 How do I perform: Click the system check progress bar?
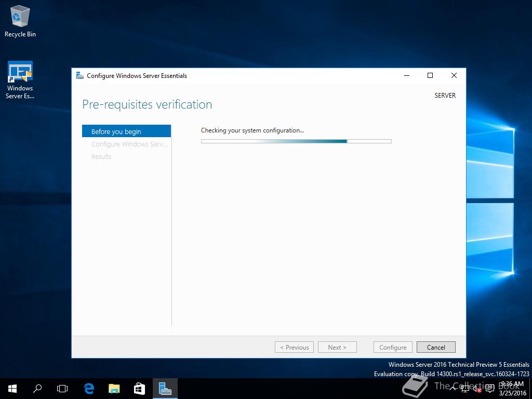tap(296, 141)
